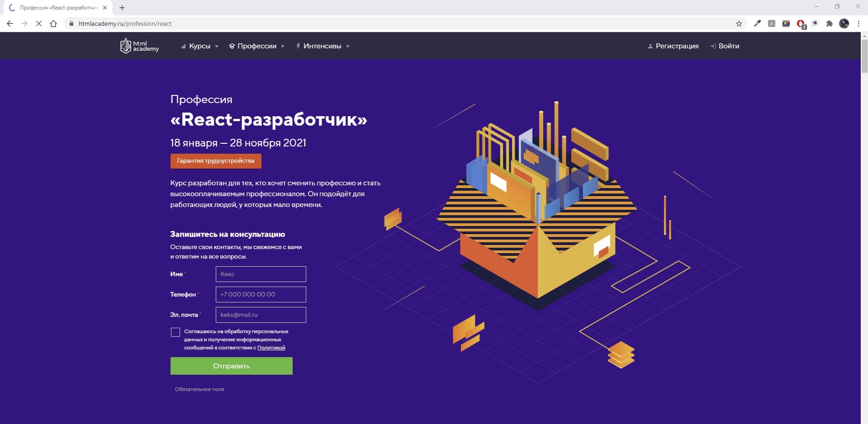The height and width of the screenshot is (424, 868).
Task: Click the date text 18 января — 28 ноября 2021
Action: (238, 143)
